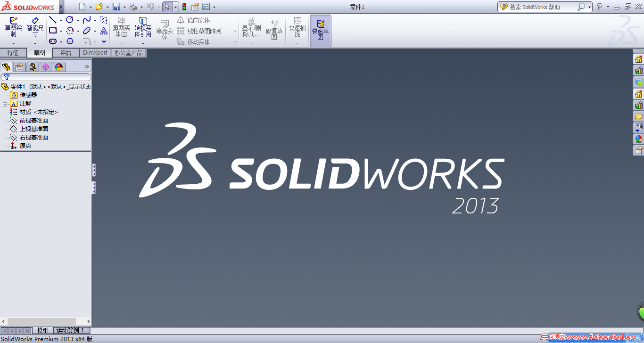This screenshot has width=644, height=343.
Task: Select the Line sketch tool
Action: [53, 20]
